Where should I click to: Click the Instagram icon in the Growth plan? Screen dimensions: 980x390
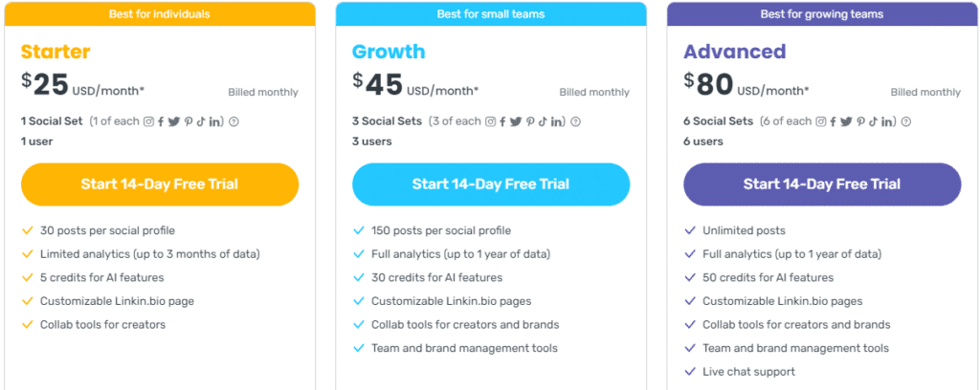tap(490, 121)
